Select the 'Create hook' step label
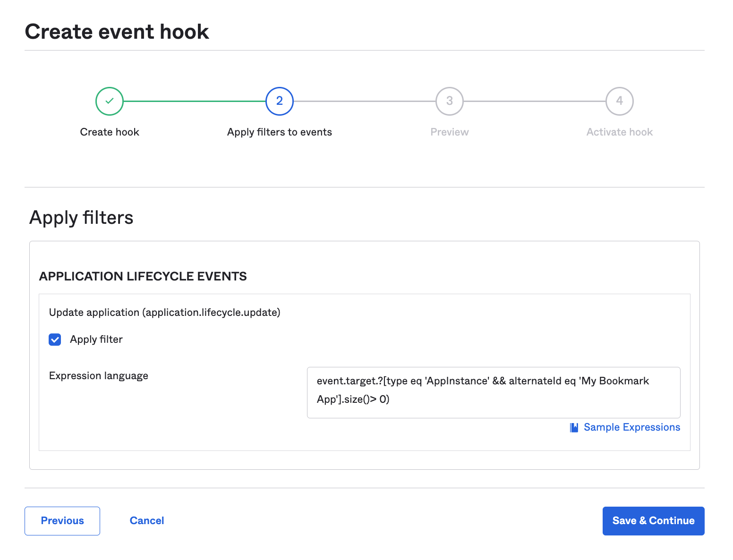This screenshot has width=733, height=560. 110,132
